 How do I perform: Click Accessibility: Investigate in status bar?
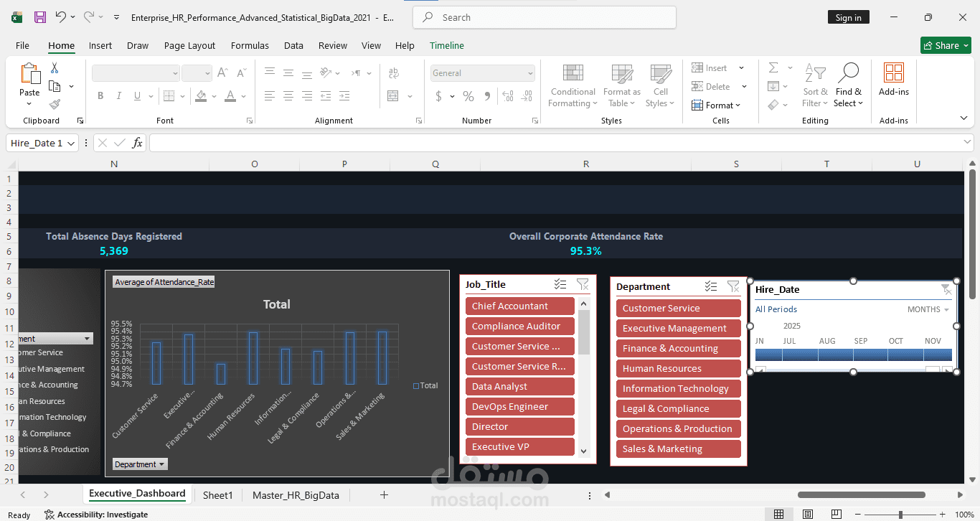pyautogui.click(x=96, y=515)
